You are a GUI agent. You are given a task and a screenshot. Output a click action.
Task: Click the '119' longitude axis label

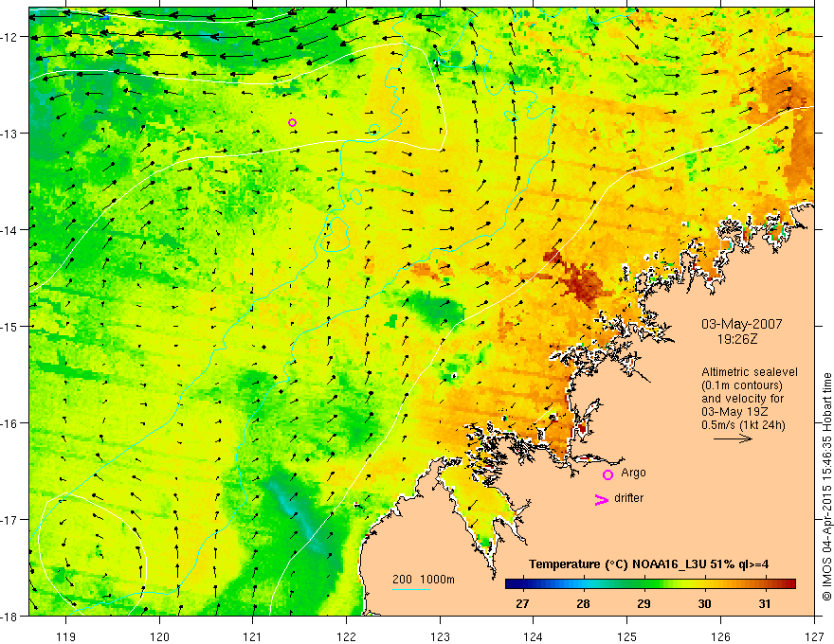(x=66, y=636)
